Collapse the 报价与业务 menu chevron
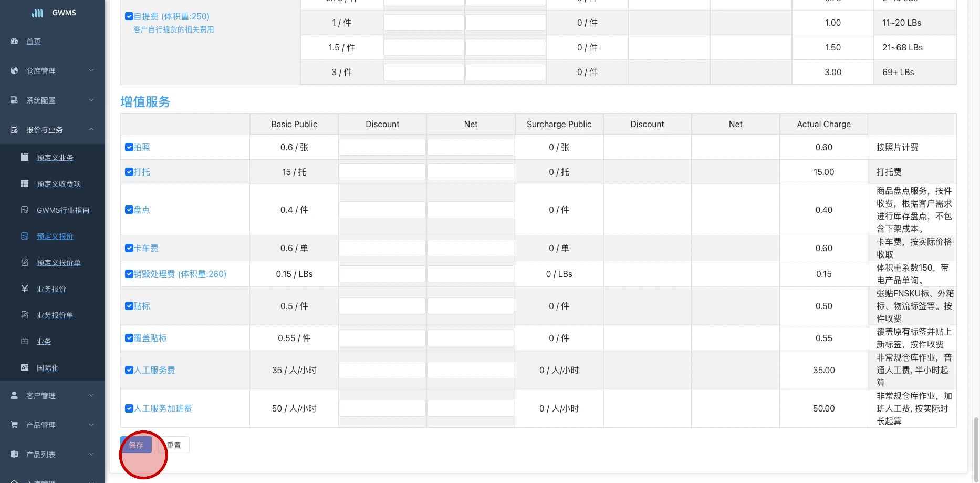Screen dimensions: 980x483 [x=91, y=129]
